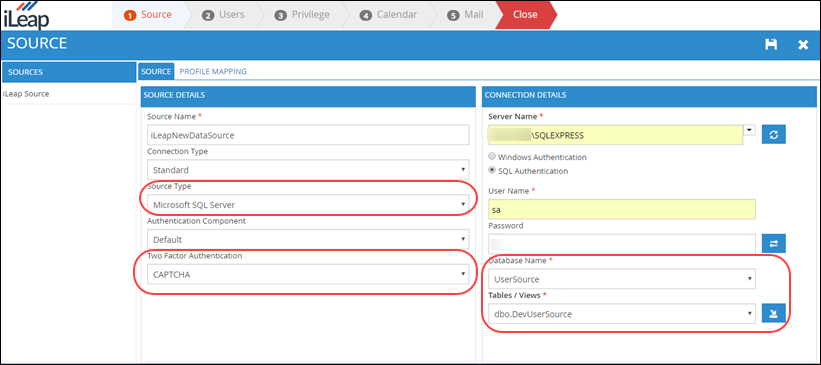Image resolution: width=821 pixels, height=365 pixels.
Task: Click the save floppy disk icon
Action: [771, 44]
